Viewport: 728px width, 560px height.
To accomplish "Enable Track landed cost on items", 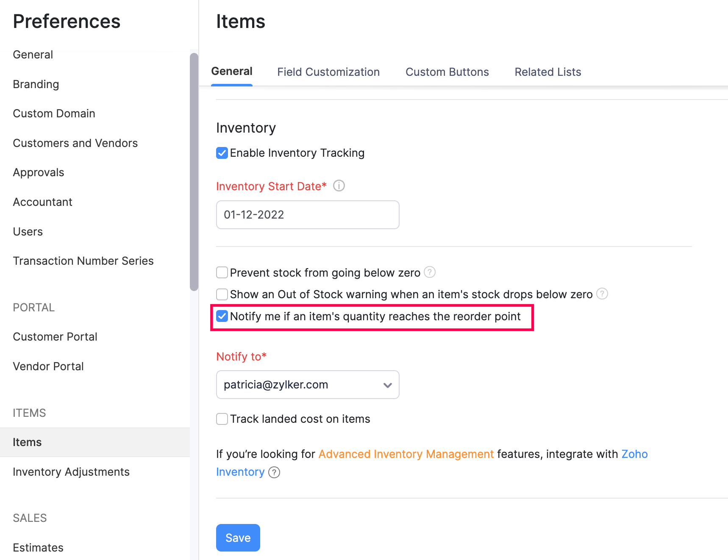I will [222, 419].
